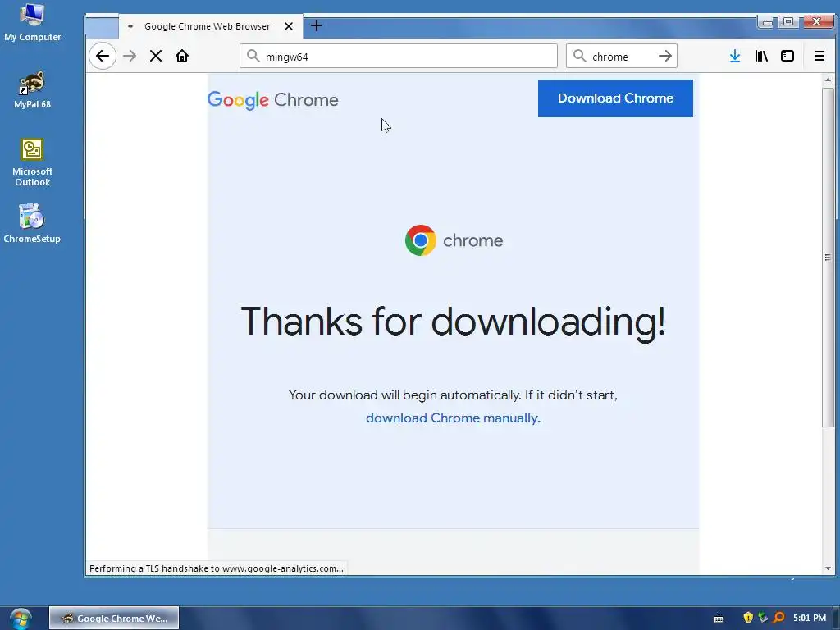Open the browser home page
The height and width of the screenshot is (630, 840).
(x=182, y=57)
